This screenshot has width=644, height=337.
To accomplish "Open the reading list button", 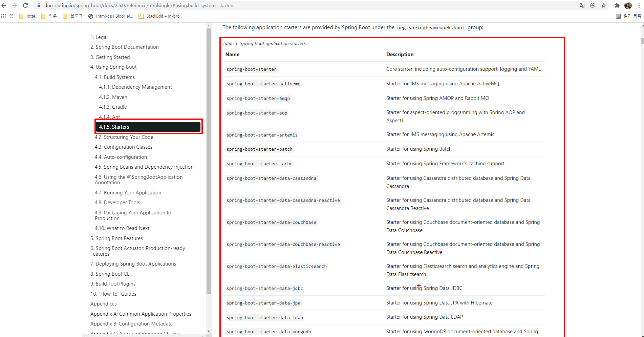I will [x=628, y=16].
